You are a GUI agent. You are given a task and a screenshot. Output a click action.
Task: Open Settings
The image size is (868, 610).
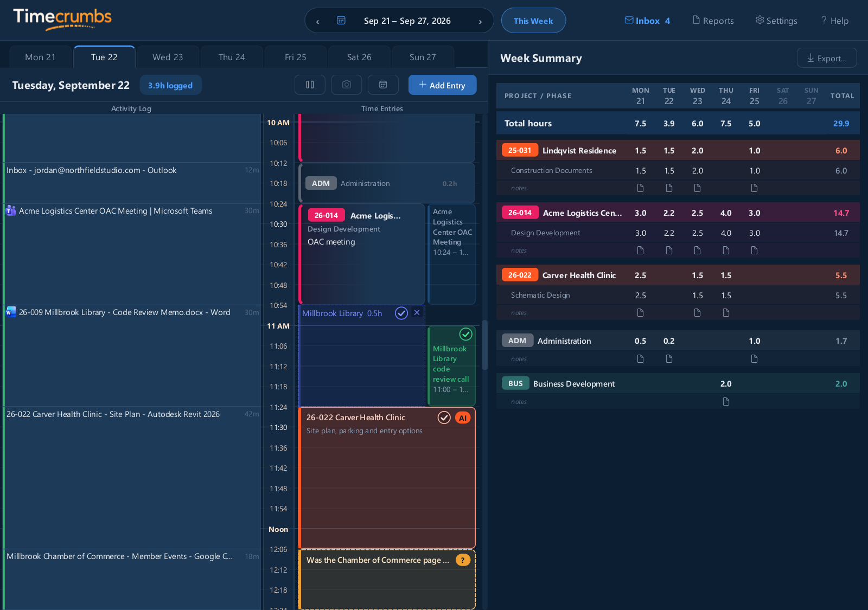coord(776,21)
